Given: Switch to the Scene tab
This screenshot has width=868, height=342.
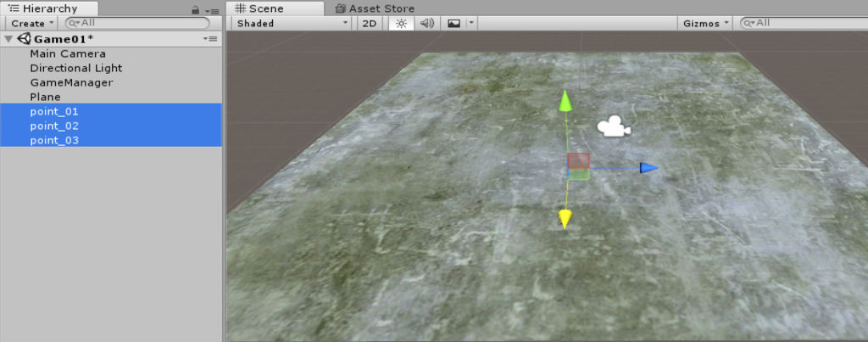Looking at the screenshot, I should [275, 8].
